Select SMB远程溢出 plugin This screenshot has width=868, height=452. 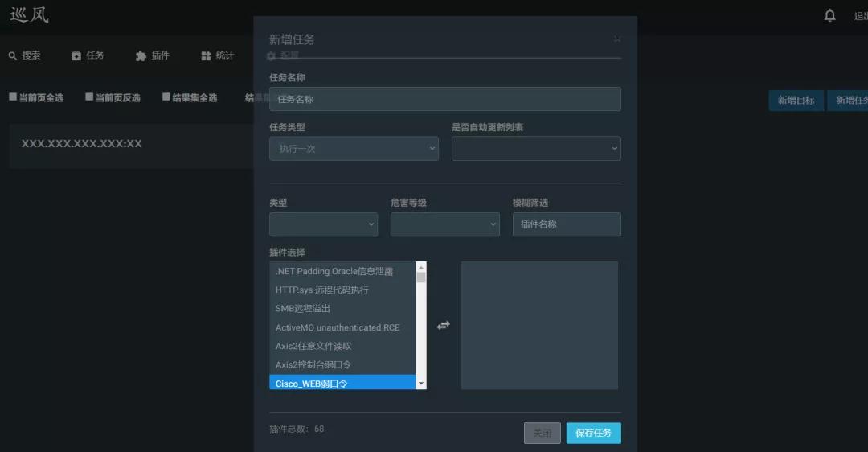342,309
